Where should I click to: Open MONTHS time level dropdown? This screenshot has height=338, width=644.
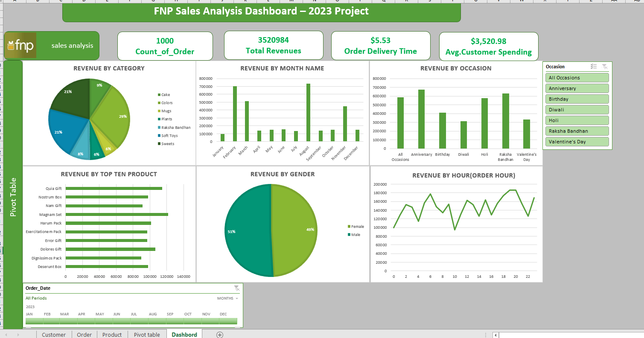point(227,298)
